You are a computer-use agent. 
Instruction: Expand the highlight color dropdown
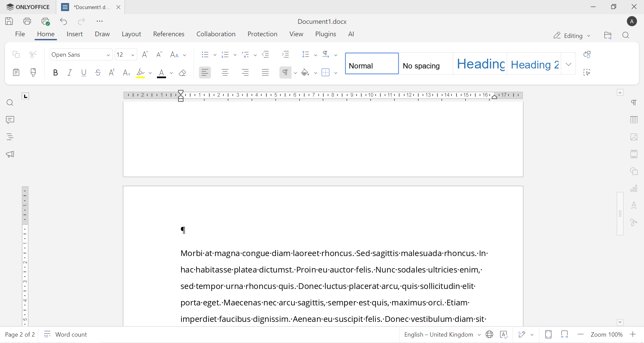(150, 72)
